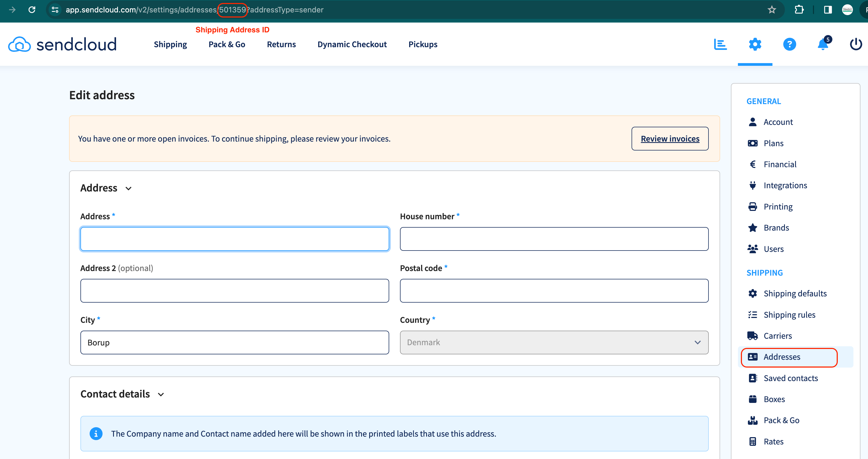Open the analytics chart icon

(720, 44)
